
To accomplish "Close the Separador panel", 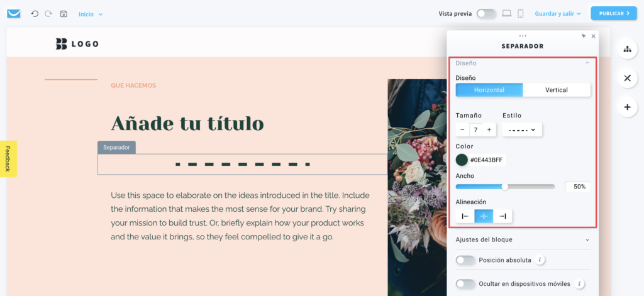I will click(593, 36).
